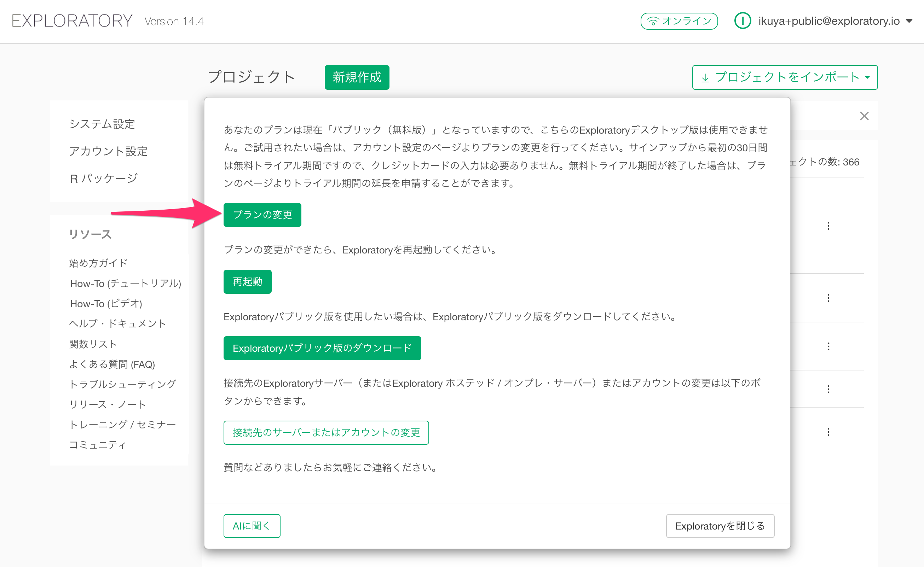Open システム設定 in the sidebar
This screenshot has width=924, height=567.
coord(102,124)
